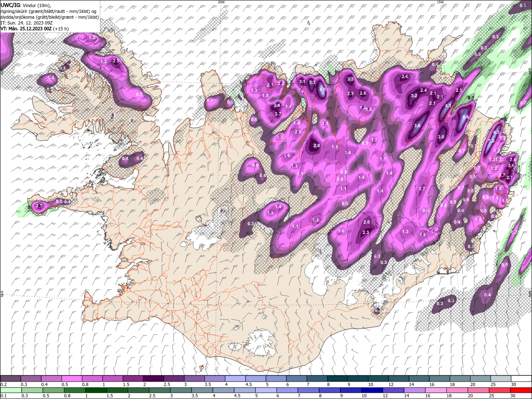Click the 'IT: Sun. 24. 12. 2023 09Z' line
Screen dimensions: 532x399
pyautogui.click(x=27, y=23)
